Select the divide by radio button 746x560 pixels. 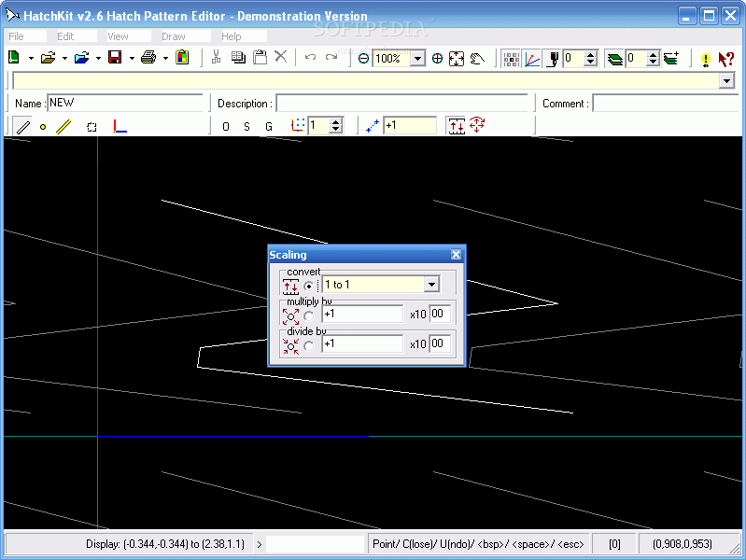pos(309,346)
